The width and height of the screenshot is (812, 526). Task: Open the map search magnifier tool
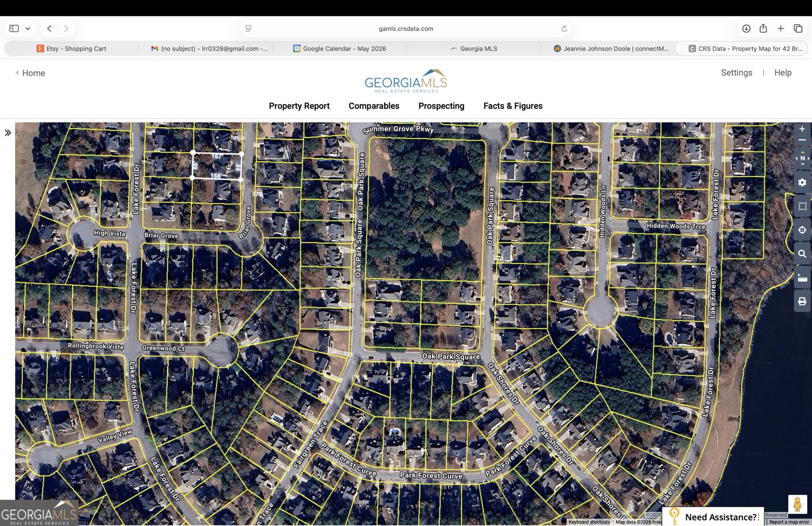[802, 254]
